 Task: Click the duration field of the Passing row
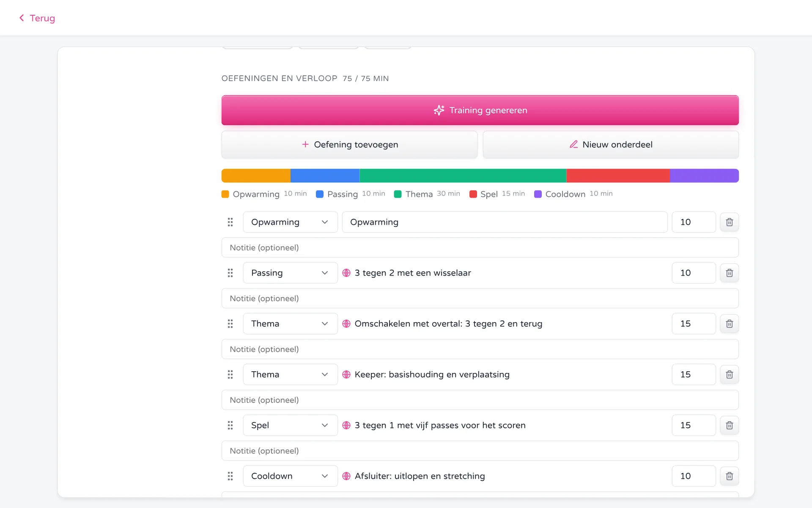coord(694,273)
